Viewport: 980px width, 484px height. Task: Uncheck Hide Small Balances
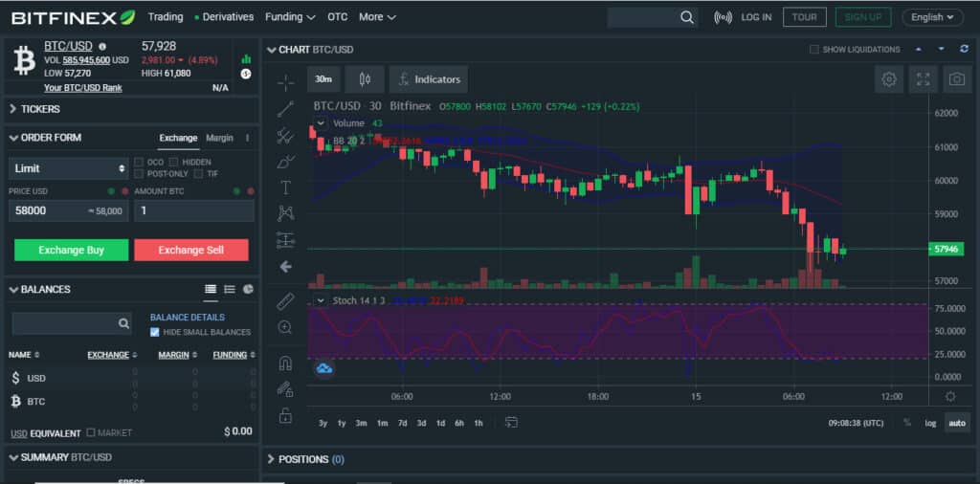pyautogui.click(x=155, y=332)
